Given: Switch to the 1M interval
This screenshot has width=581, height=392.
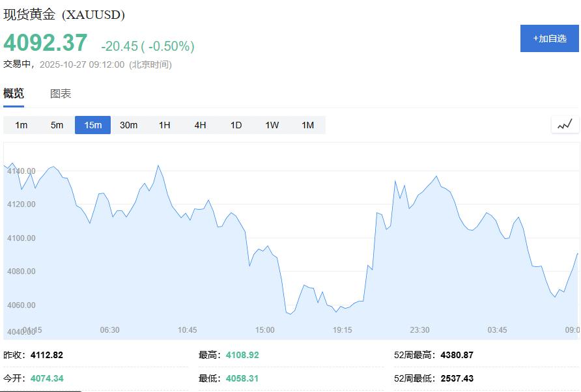Looking at the screenshot, I should pyautogui.click(x=307, y=124).
